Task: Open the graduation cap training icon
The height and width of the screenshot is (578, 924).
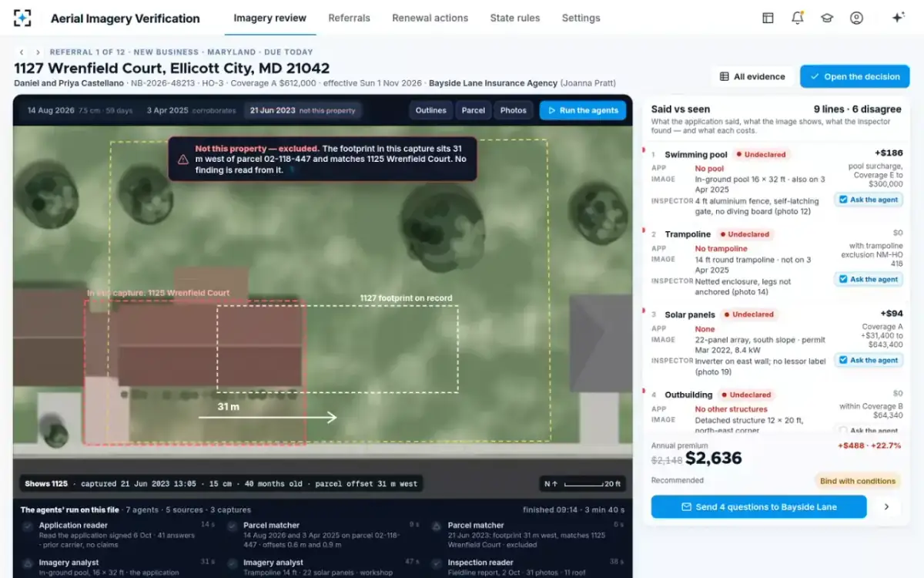Action: click(827, 18)
